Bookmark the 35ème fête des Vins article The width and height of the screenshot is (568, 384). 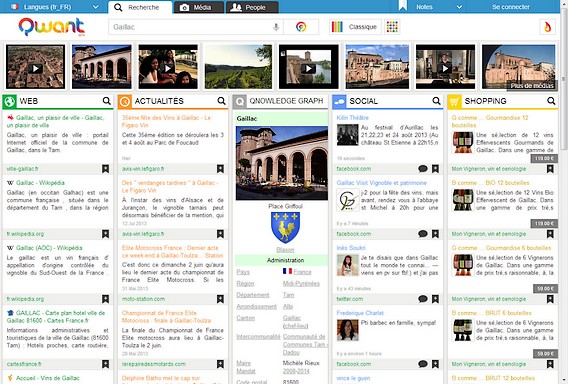[x=220, y=169]
